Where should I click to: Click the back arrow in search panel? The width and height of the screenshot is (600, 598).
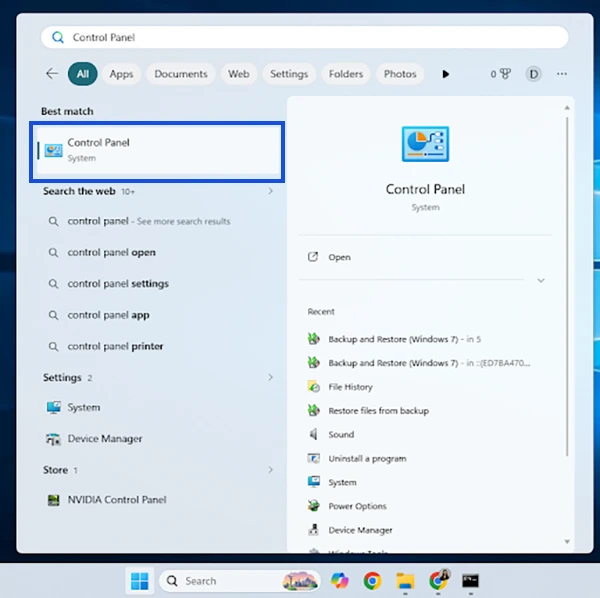(52, 73)
